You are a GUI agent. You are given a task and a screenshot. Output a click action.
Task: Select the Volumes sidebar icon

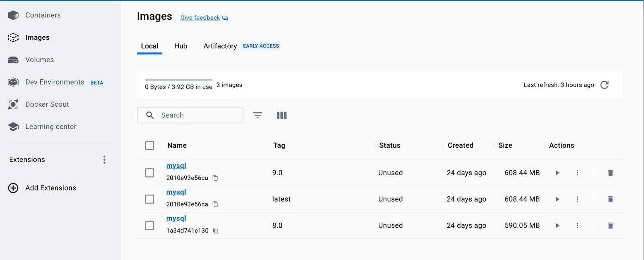pyautogui.click(x=13, y=60)
